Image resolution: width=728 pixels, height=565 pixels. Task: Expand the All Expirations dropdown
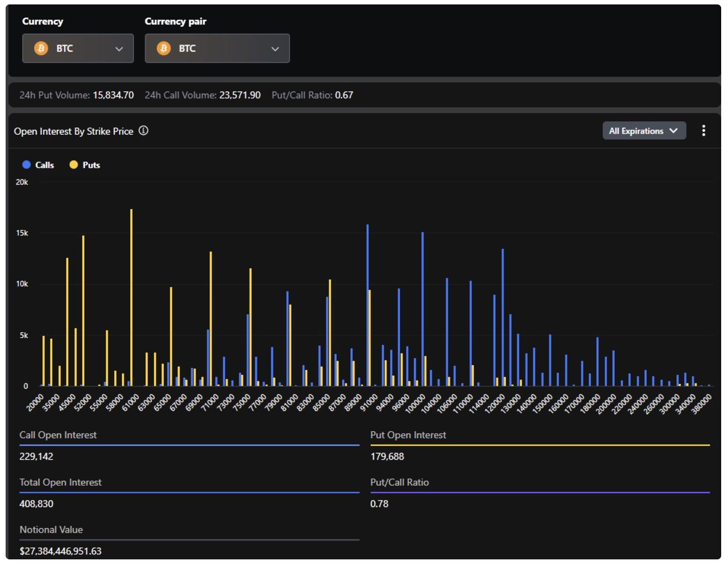coord(644,131)
